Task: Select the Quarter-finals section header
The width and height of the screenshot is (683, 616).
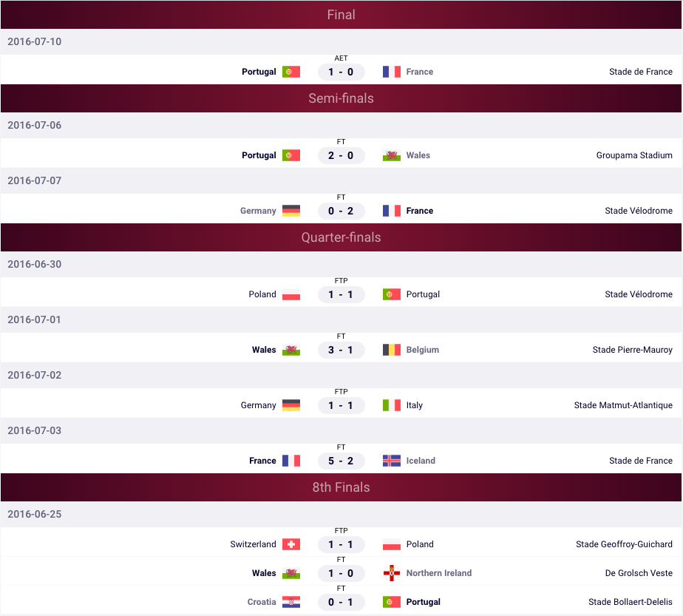Action: [341, 237]
